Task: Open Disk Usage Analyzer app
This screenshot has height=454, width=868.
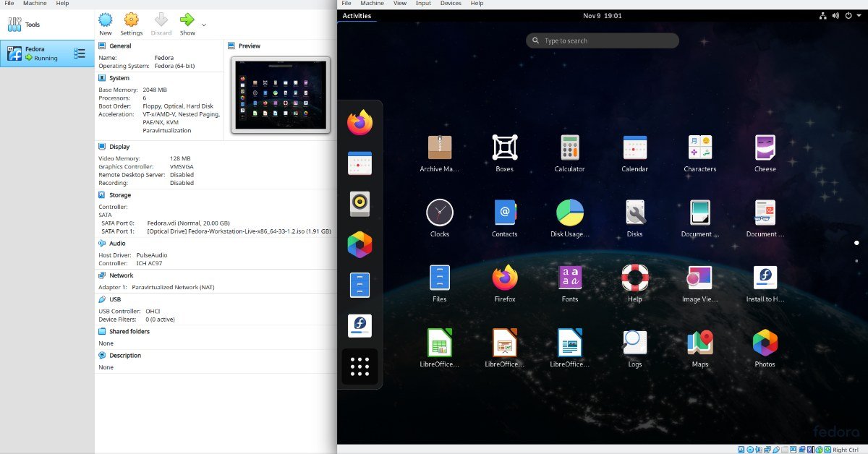Action: pyautogui.click(x=570, y=213)
